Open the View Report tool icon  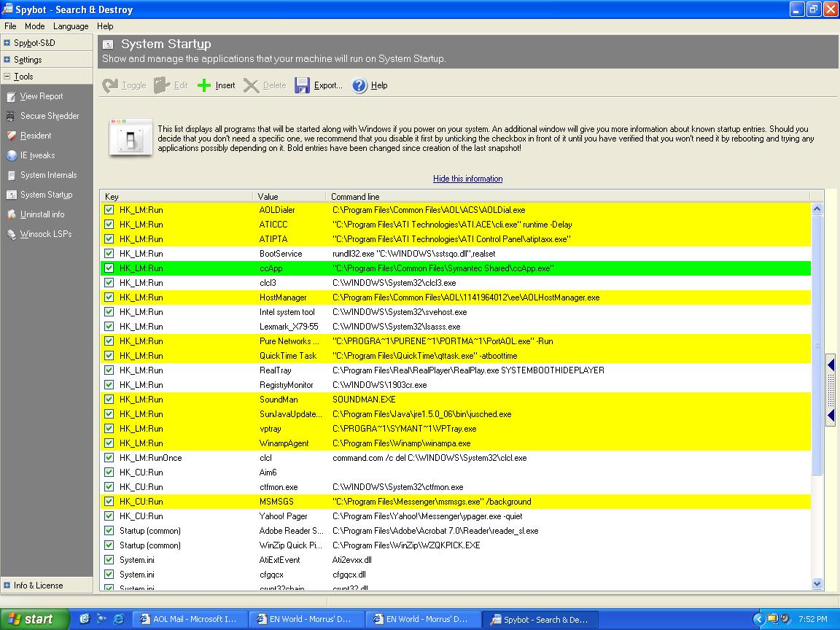pos(11,96)
